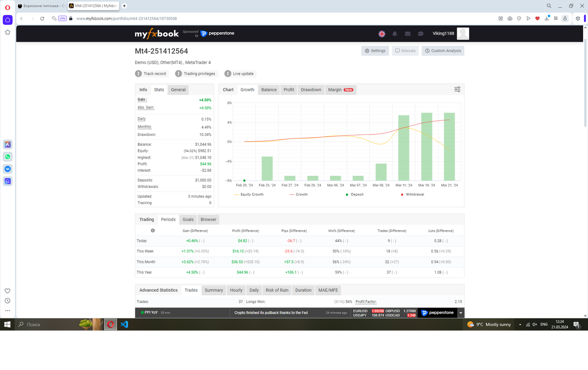
Task: Toggle Growth legend series
Action: click(x=299, y=195)
